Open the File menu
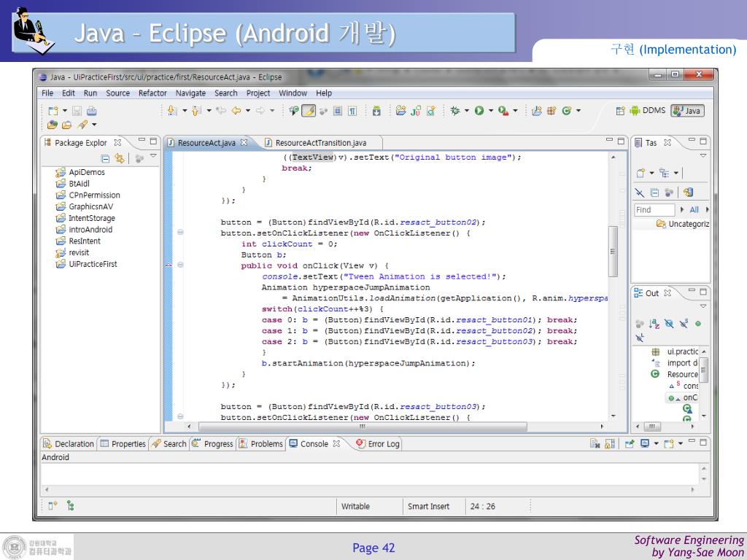This screenshot has width=747, height=560. pyautogui.click(x=47, y=93)
